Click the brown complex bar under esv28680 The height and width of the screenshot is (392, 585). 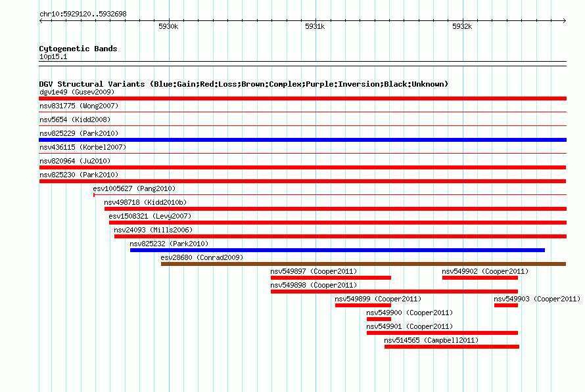[x=363, y=264]
